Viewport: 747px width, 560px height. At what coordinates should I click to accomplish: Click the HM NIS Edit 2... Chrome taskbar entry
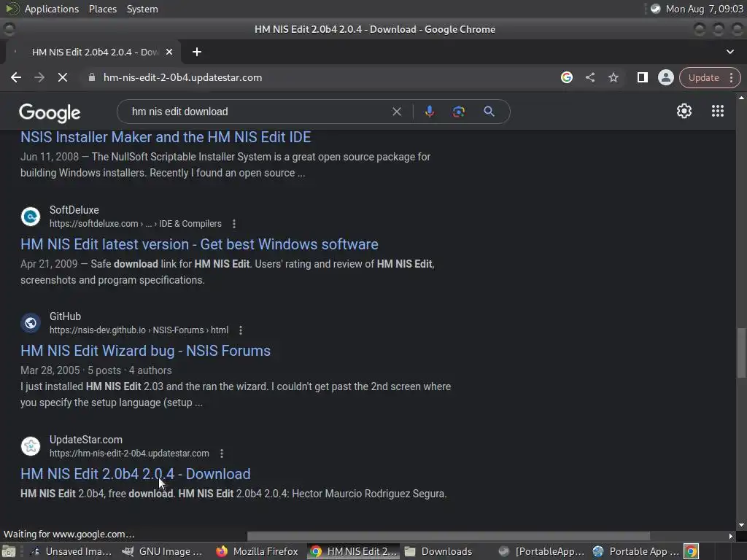pos(353,551)
